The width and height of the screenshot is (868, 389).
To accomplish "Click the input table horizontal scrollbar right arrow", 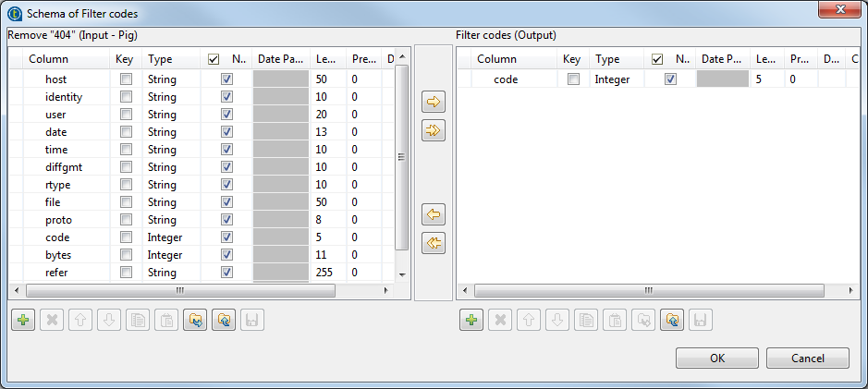I will coord(385,290).
